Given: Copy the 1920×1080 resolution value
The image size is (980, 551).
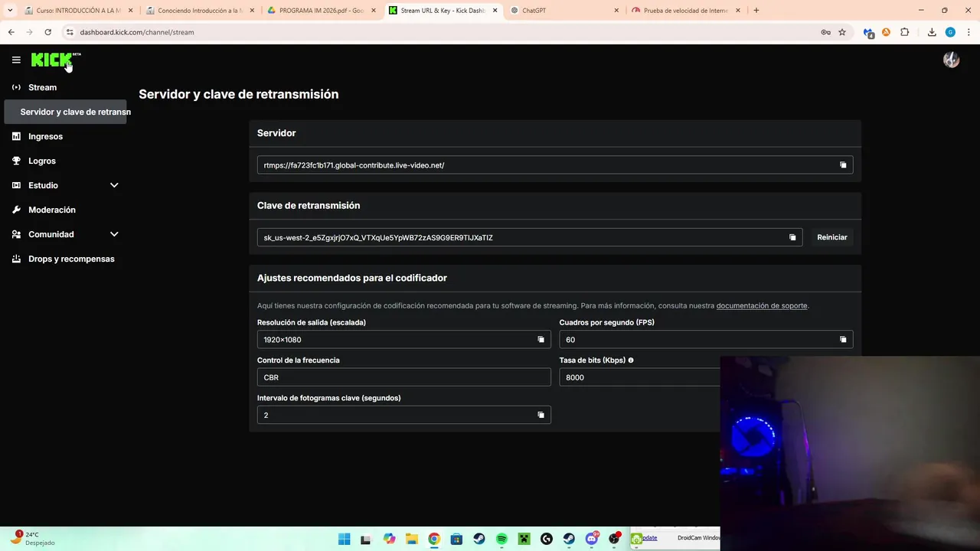Looking at the screenshot, I should click(x=541, y=340).
